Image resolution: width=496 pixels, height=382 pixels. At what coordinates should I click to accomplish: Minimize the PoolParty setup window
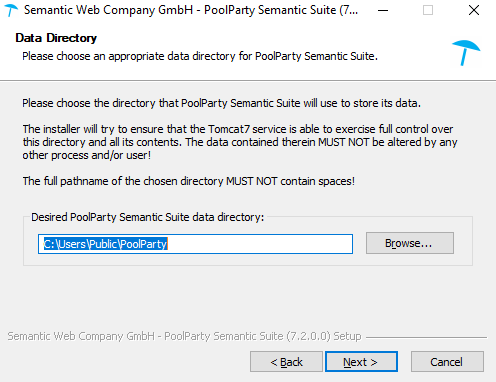pyautogui.click(x=383, y=10)
